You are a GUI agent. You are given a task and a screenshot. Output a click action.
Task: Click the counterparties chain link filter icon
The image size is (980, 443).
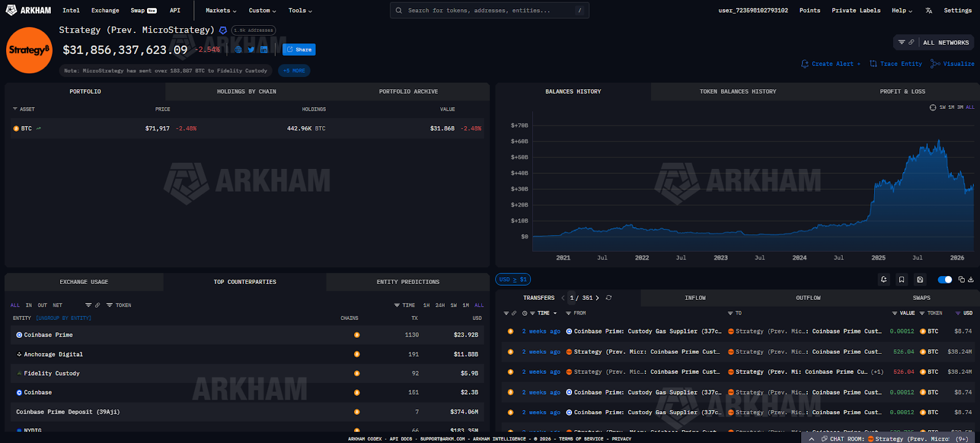pos(97,305)
